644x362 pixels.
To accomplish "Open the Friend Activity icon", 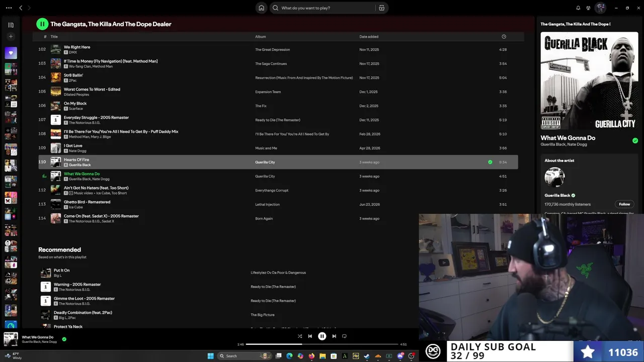I will (588, 8).
